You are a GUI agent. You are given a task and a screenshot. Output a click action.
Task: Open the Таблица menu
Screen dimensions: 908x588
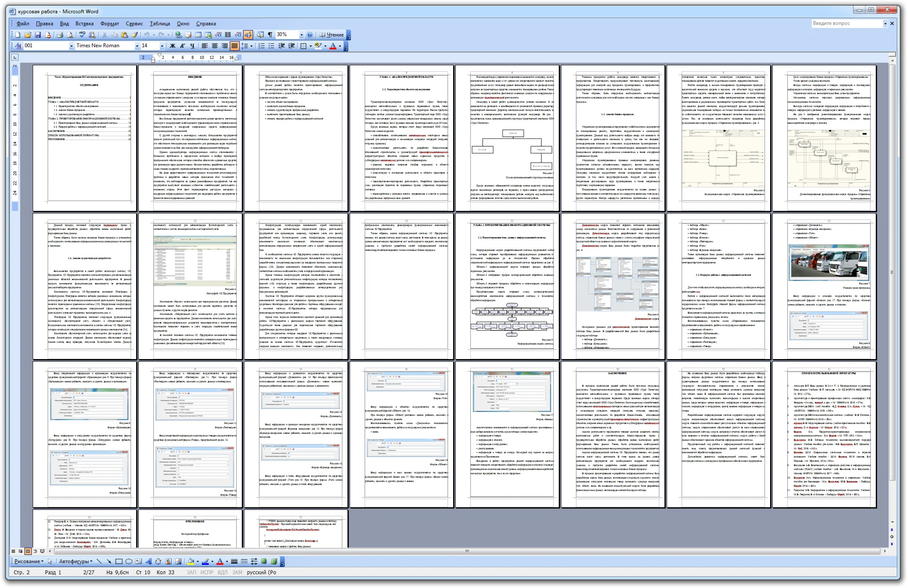coord(160,24)
